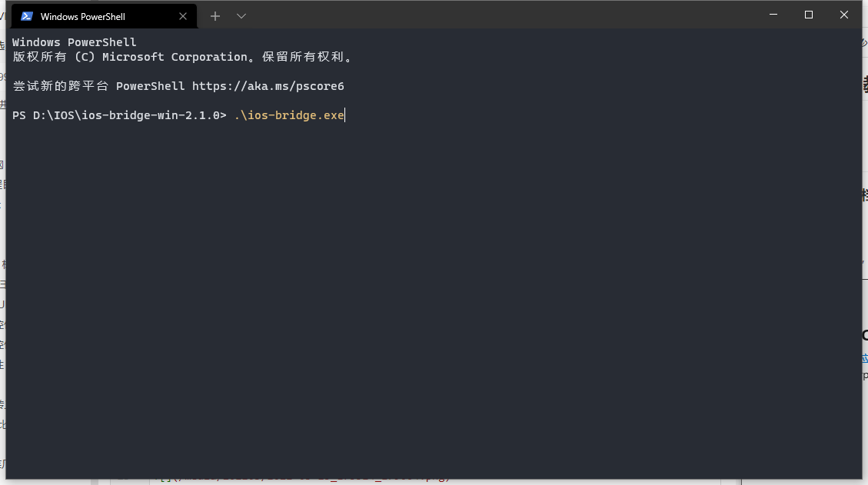Viewport: 868px width, 485px height.
Task: Expand the new tab profile dropdown
Action: click(241, 17)
